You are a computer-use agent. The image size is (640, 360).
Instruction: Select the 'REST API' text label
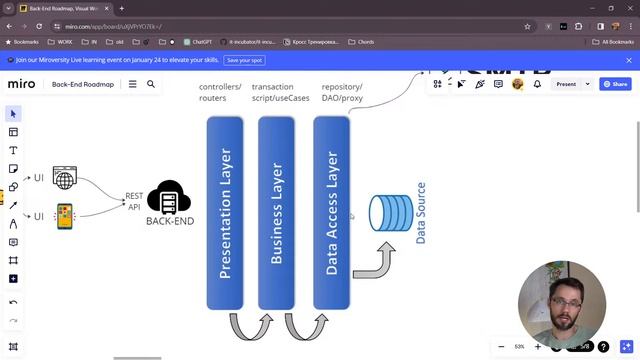(x=134, y=201)
